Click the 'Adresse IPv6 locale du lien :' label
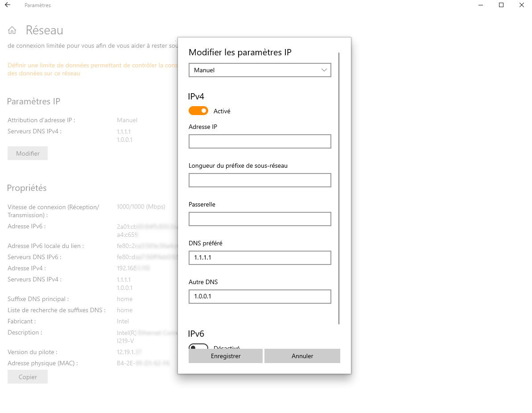This screenshot has width=532, height=413. [46, 246]
